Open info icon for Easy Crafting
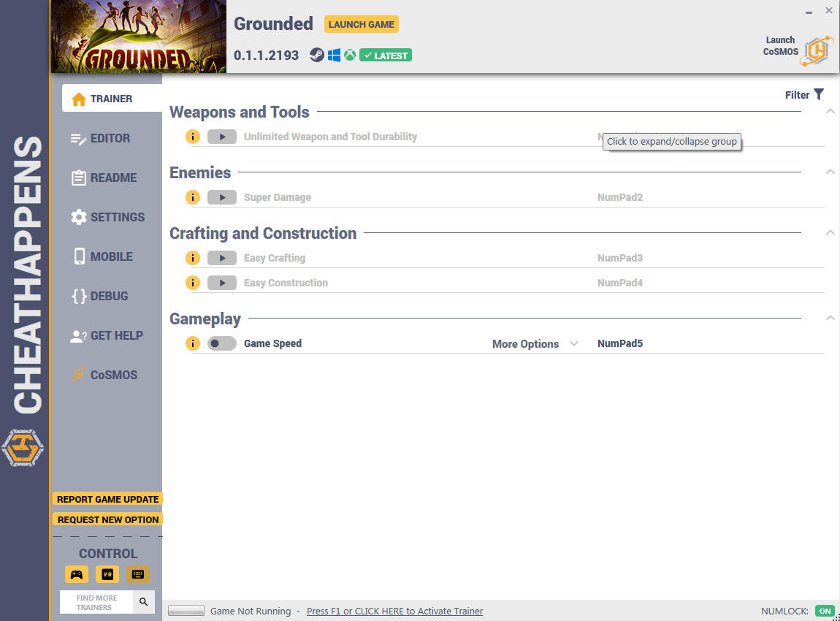The image size is (840, 621). click(x=192, y=258)
